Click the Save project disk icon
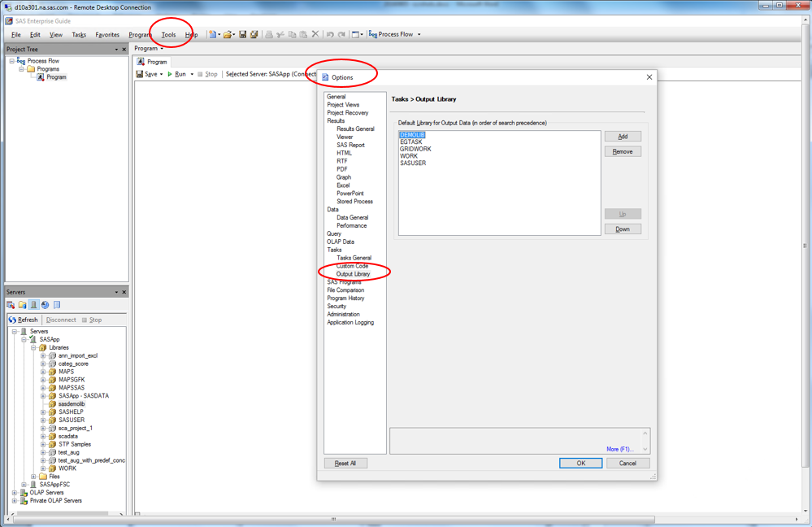Image resolution: width=812 pixels, height=527 pixels. pos(242,34)
